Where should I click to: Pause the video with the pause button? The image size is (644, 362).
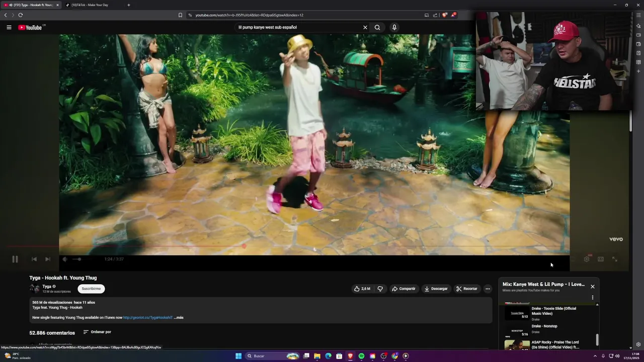click(15, 259)
